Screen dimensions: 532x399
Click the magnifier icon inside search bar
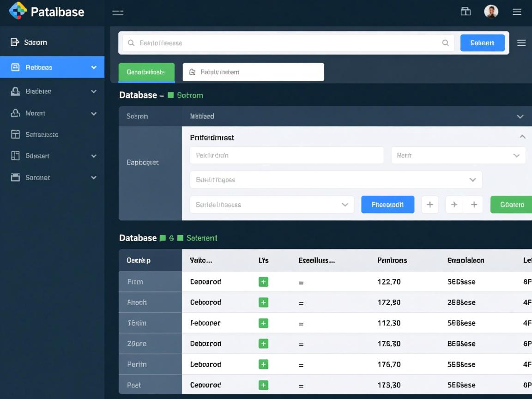pos(445,43)
